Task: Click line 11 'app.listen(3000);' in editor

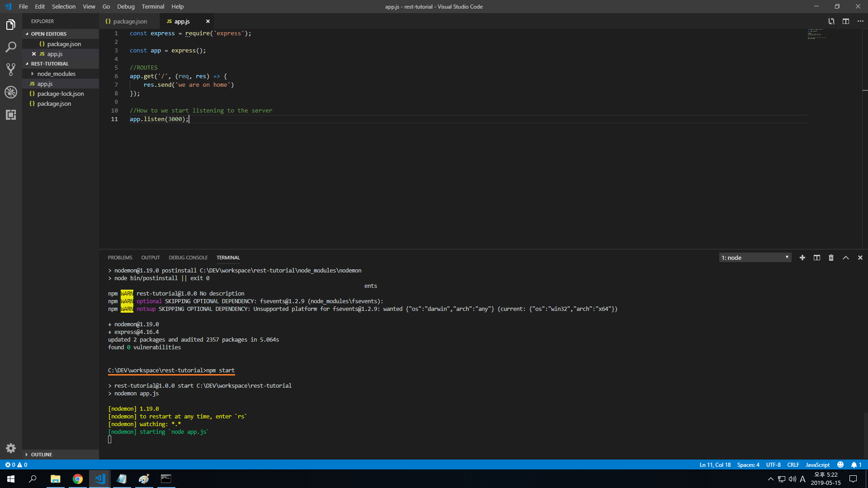Action: 159,119
